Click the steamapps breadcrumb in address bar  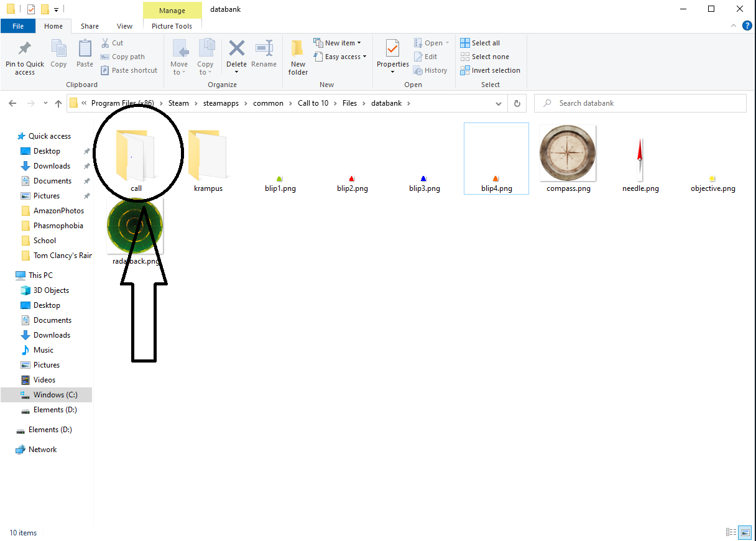[x=221, y=103]
